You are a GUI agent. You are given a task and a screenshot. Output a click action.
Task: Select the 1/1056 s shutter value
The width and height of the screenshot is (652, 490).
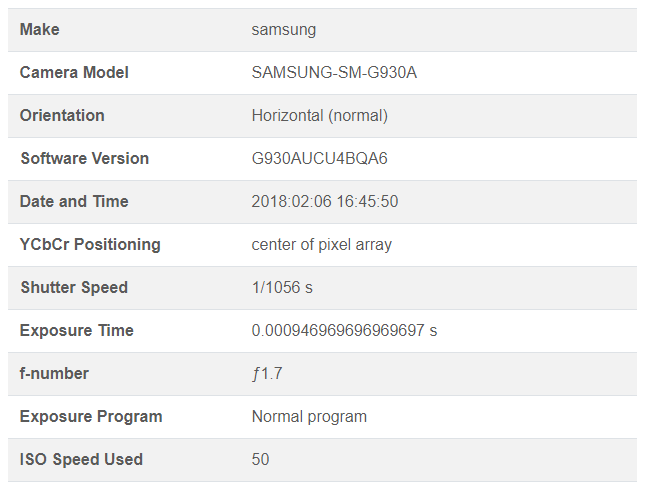point(282,288)
